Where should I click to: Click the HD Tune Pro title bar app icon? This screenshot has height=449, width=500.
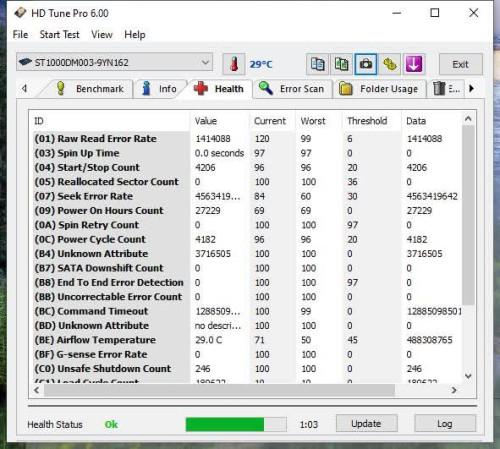tap(20, 13)
